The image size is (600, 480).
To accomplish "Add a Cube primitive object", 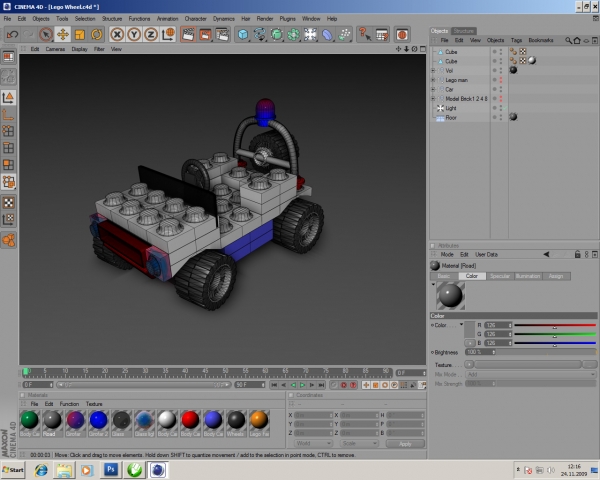I will point(243,35).
